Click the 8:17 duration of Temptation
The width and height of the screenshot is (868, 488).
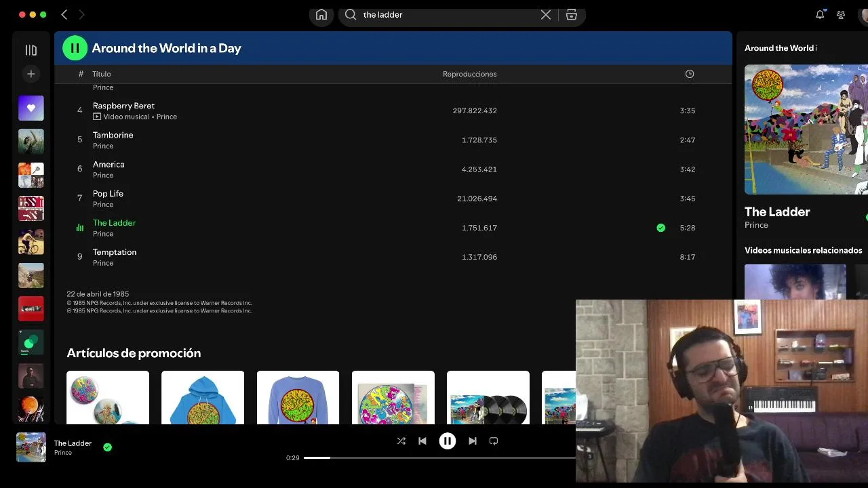688,257
